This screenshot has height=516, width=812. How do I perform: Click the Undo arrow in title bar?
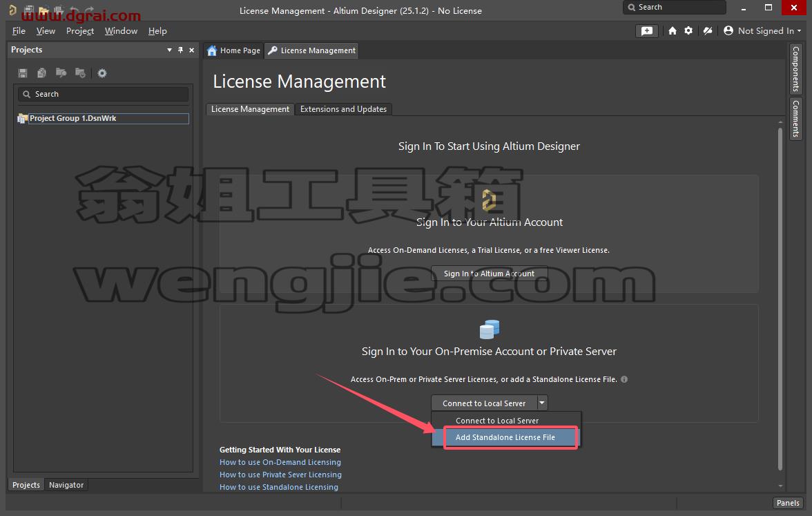point(73,10)
